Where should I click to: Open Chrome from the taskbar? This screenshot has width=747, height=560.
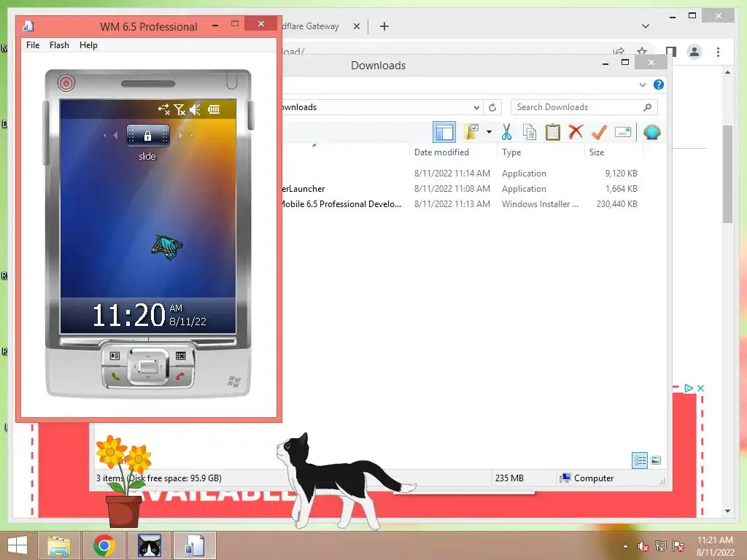[104, 545]
